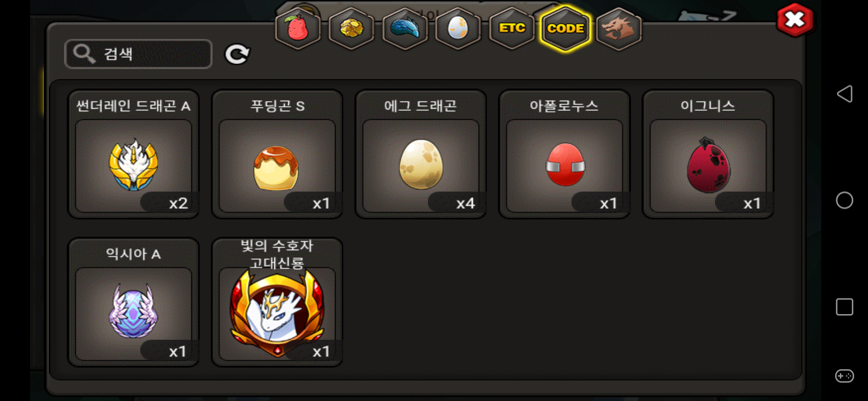
Task: Open the brown dragon head tab
Action: (619, 29)
